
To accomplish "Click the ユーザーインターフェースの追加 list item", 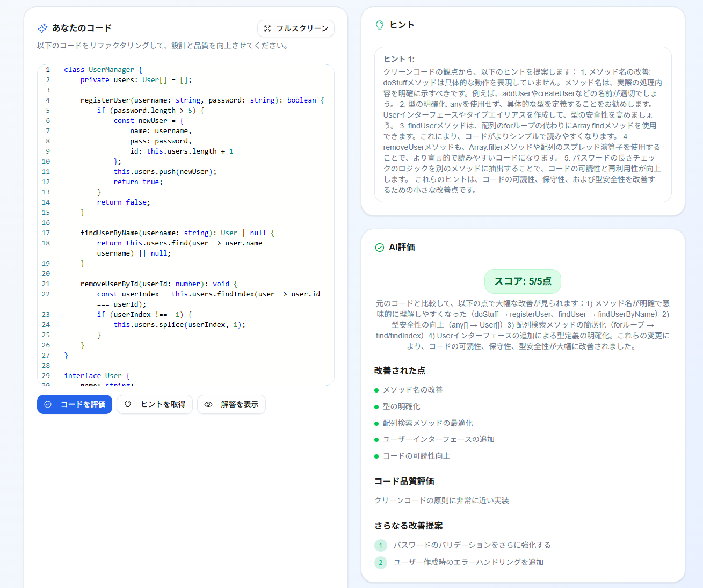I will (x=439, y=439).
